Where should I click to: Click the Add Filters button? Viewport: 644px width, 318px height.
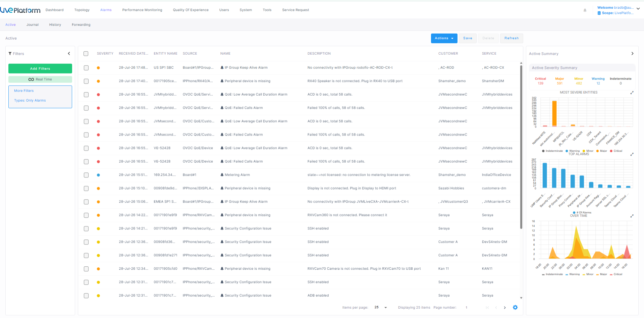[40, 68]
